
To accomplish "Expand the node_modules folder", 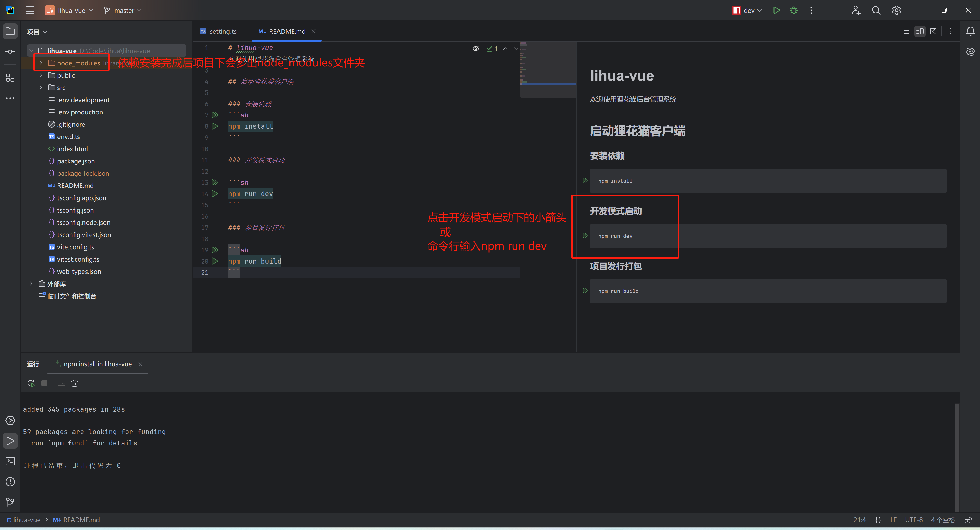I will pyautogui.click(x=41, y=63).
